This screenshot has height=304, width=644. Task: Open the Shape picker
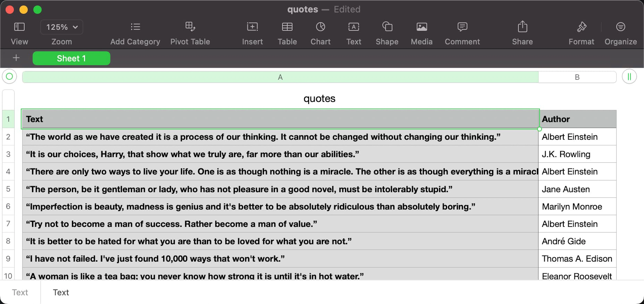[x=387, y=27]
